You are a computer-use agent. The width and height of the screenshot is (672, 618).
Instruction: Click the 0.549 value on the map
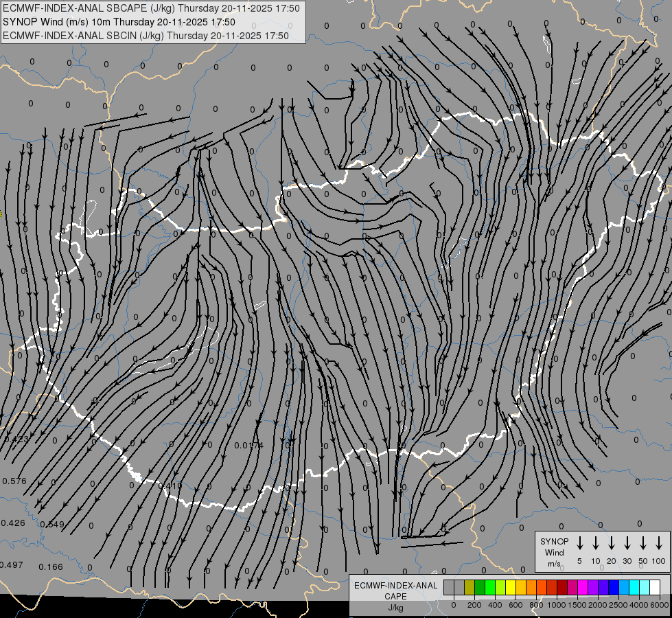coord(52,524)
